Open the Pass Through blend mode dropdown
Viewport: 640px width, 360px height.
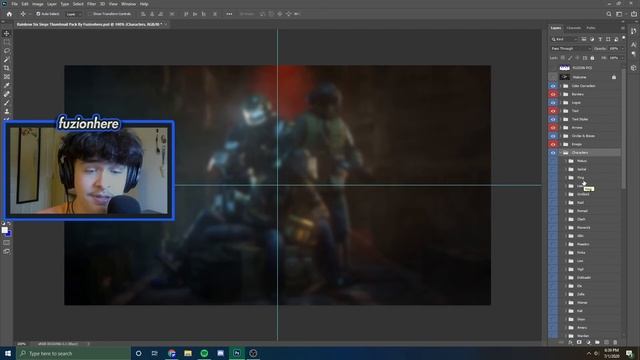571,49
